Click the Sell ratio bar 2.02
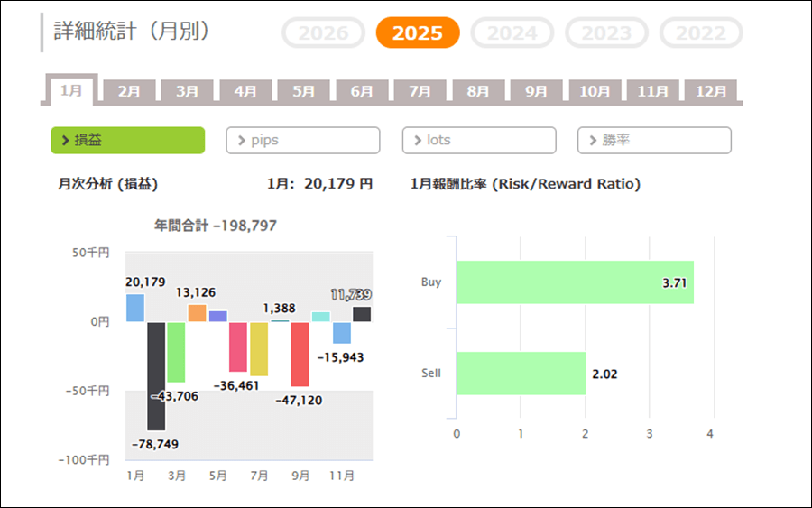Viewport: 812px width, 508px height. 521,373
